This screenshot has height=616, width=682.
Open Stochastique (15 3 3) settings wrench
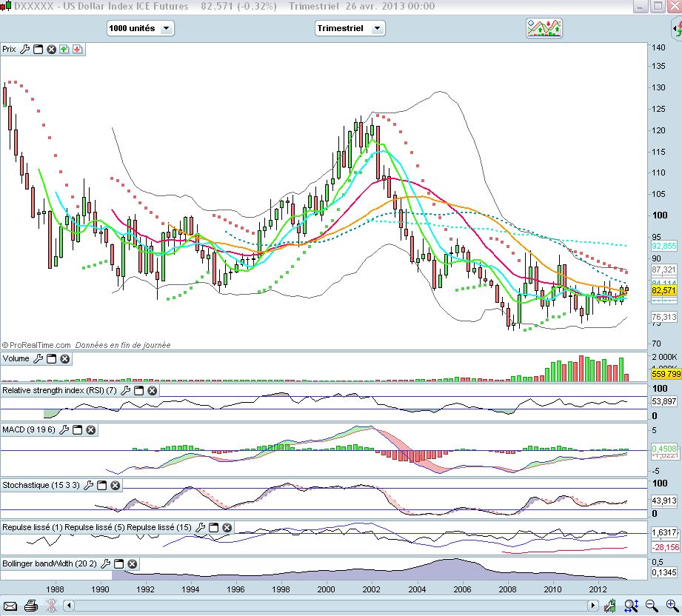click(89, 485)
